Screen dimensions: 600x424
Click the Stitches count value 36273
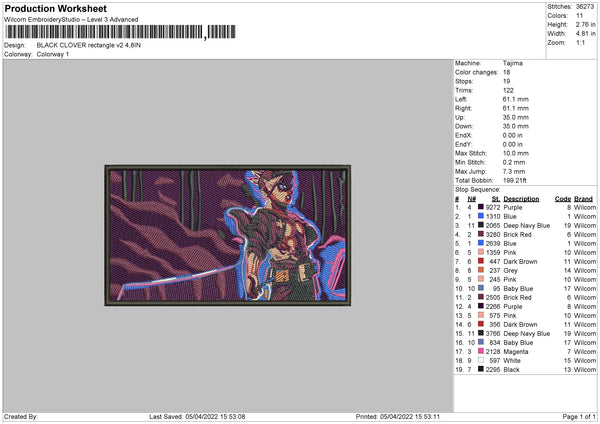[x=585, y=7]
